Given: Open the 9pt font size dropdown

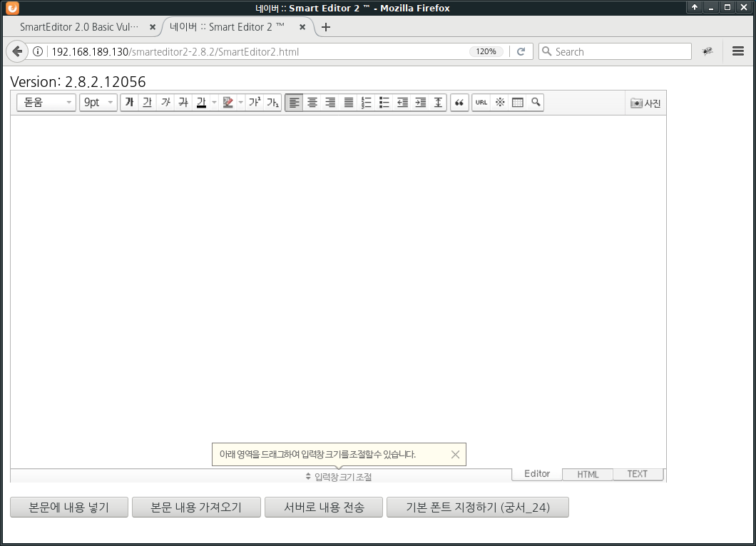Looking at the screenshot, I should pos(98,102).
